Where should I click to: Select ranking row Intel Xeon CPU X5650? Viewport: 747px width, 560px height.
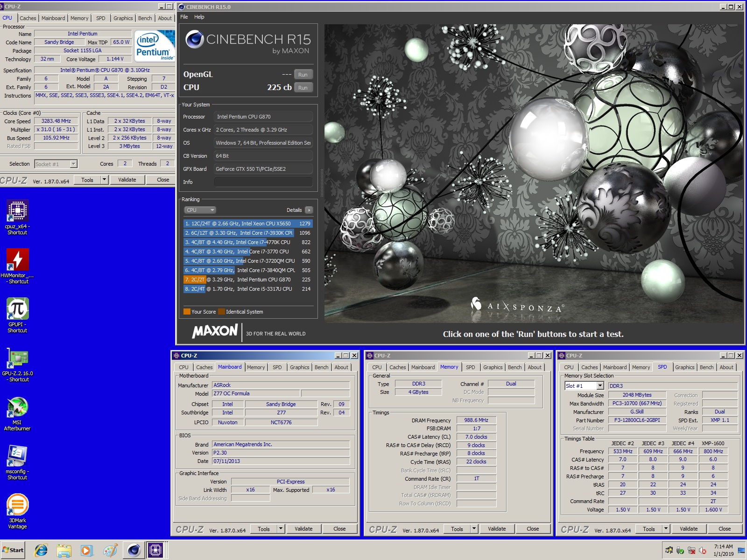tap(248, 224)
